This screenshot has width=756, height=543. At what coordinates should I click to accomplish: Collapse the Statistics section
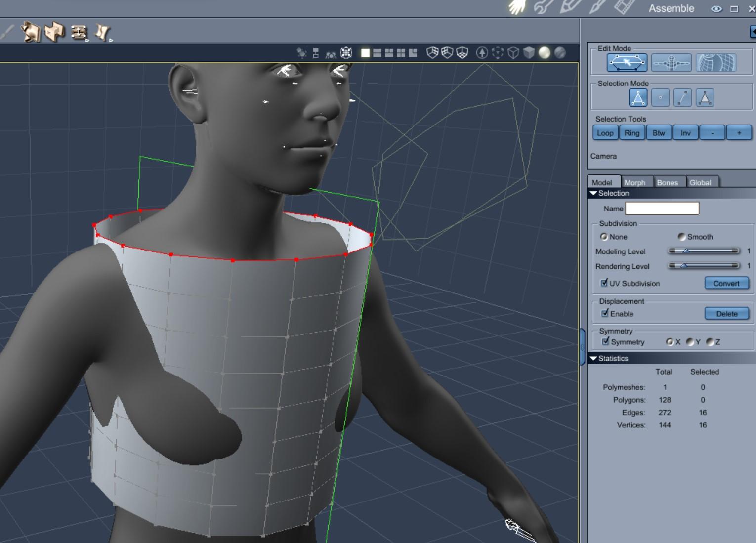pyautogui.click(x=593, y=358)
